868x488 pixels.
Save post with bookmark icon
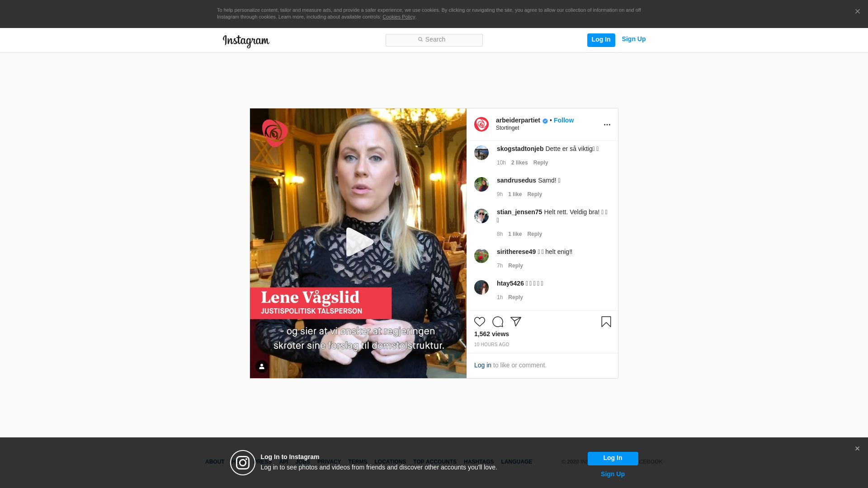pyautogui.click(x=606, y=322)
